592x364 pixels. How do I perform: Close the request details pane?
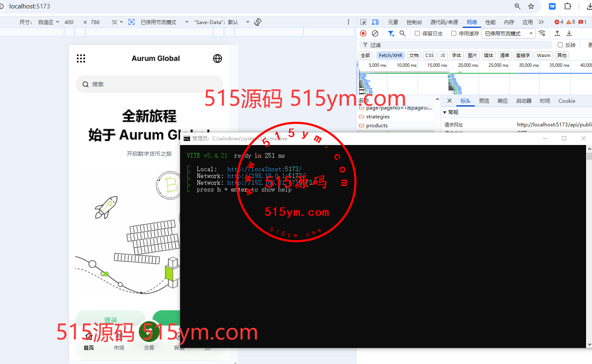pyautogui.click(x=449, y=101)
